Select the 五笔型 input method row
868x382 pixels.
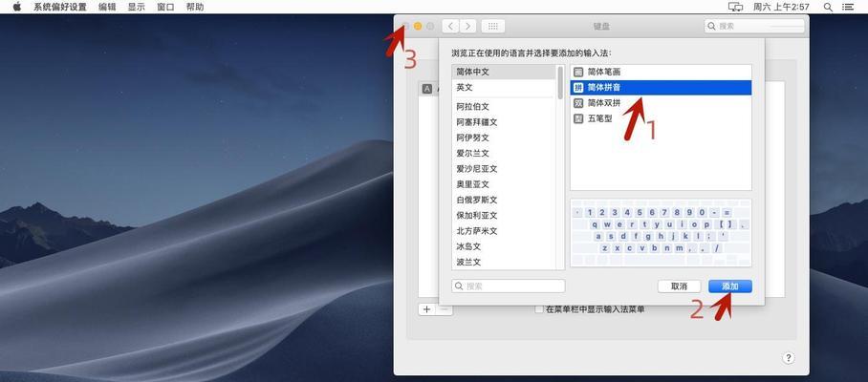pos(661,118)
